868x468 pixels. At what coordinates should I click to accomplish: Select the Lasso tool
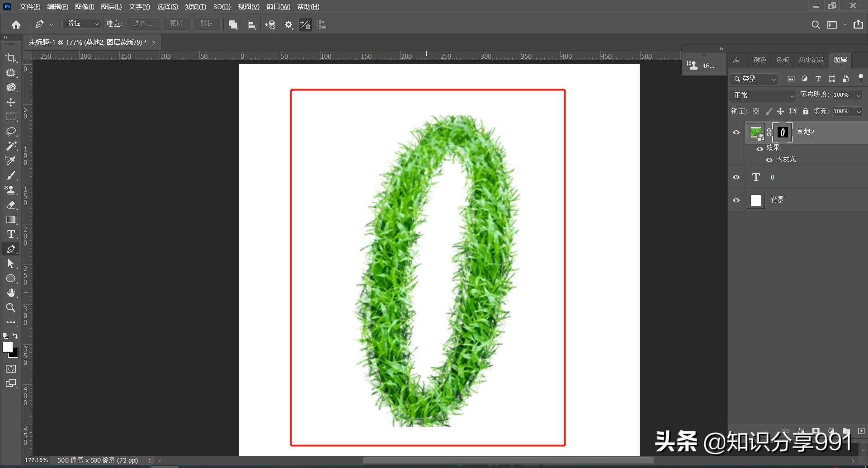point(11,131)
